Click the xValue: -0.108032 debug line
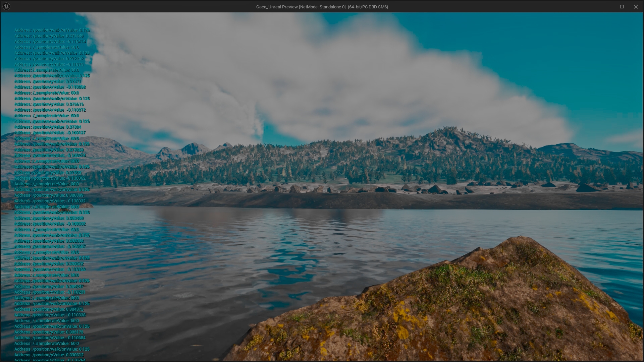 point(50,201)
